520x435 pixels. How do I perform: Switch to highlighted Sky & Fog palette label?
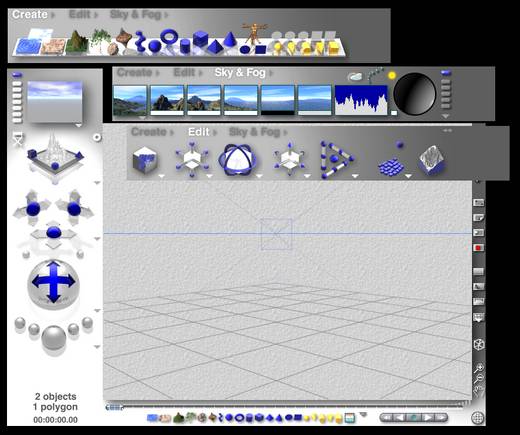[240, 72]
